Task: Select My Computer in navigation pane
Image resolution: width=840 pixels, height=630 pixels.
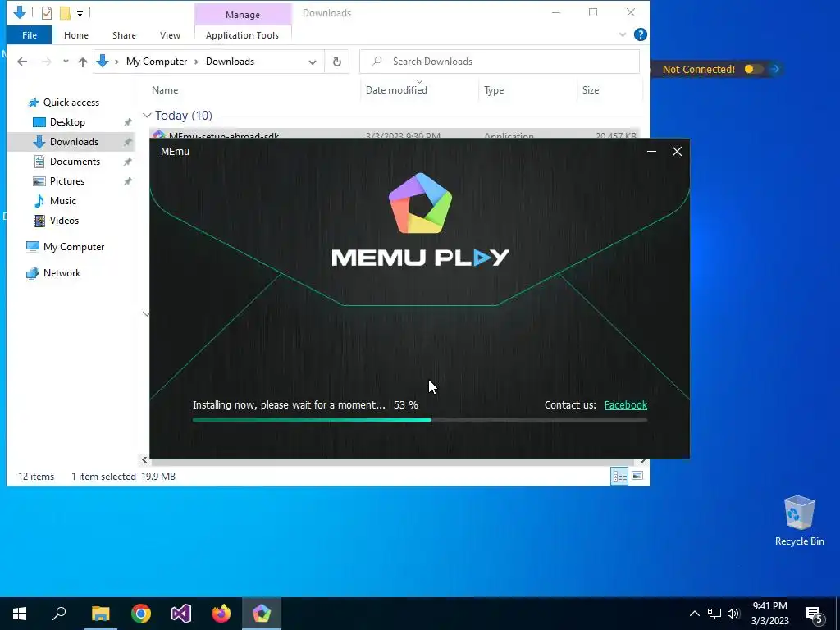Action: click(73, 247)
